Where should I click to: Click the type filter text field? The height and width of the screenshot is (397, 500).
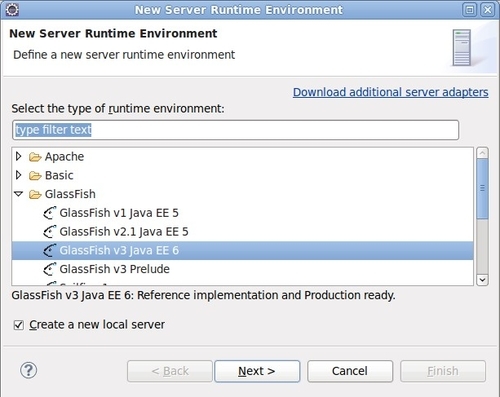[x=236, y=130]
